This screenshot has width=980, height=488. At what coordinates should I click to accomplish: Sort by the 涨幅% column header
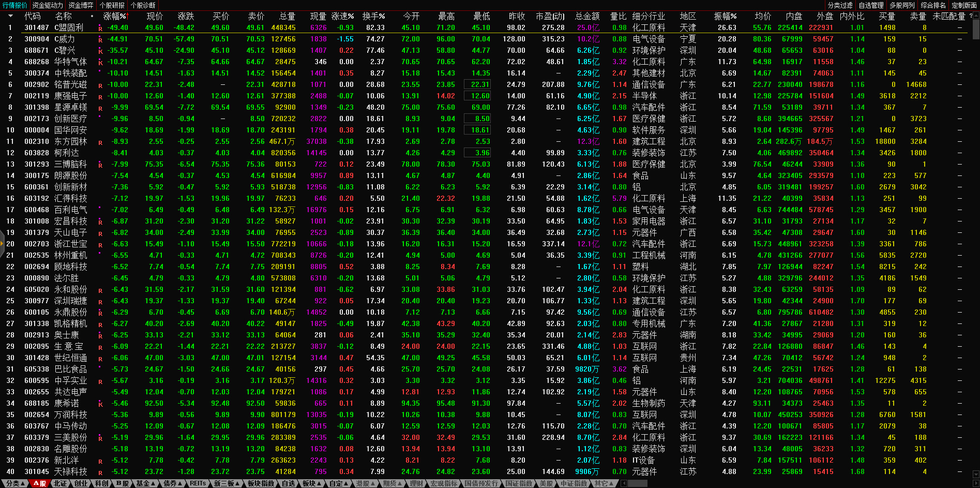click(114, 17)
